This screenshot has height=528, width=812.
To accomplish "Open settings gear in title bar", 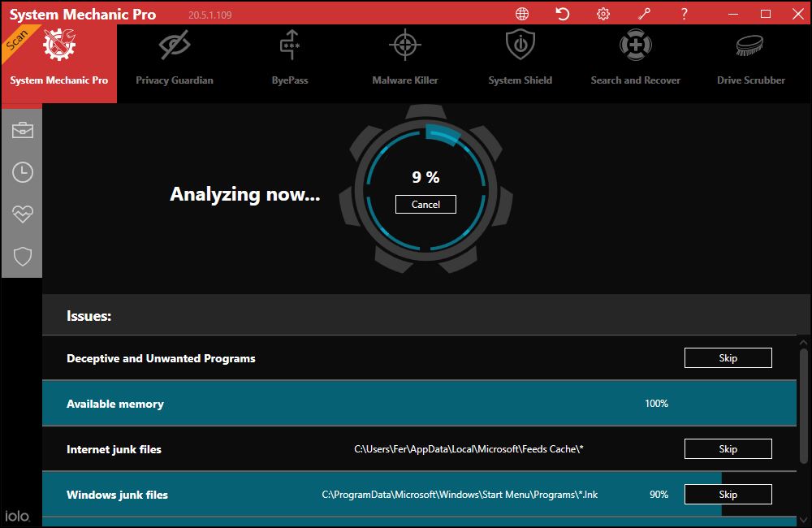I will [x=603, y=14].
